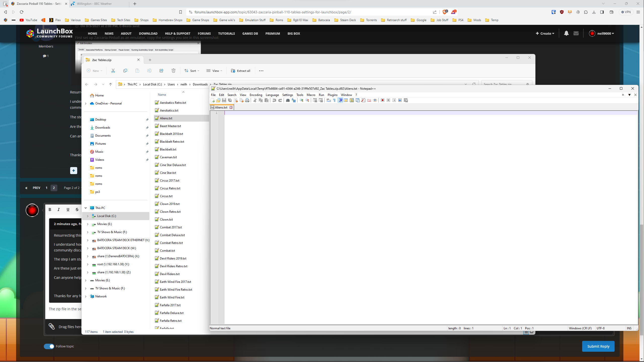Click the Up arrow in File Explorer navigation
Screen dimensions: 644x362
pyautogui.click(x=110, y=84)
